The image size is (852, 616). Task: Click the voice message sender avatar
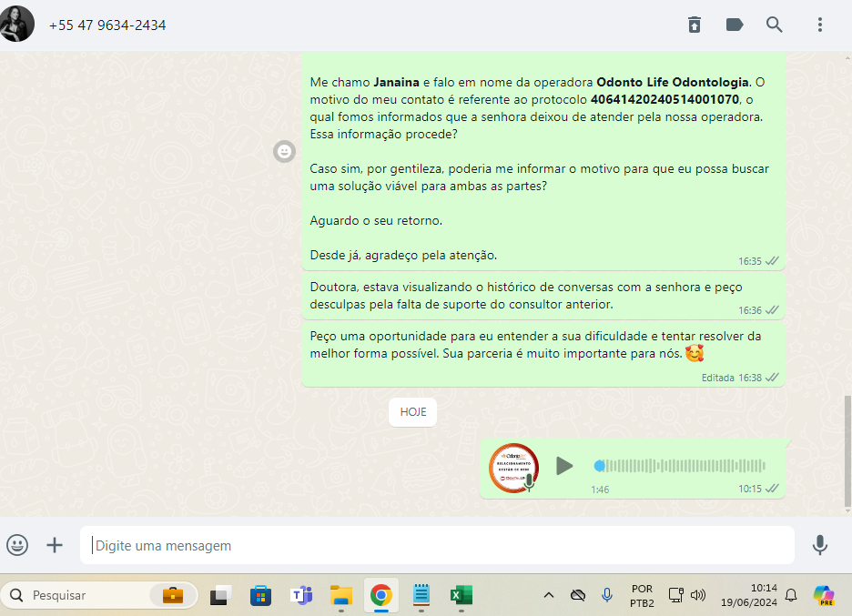(513, 468)
